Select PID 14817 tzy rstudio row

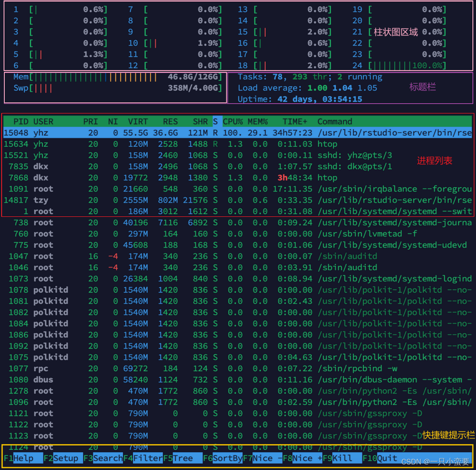pyautogui.click(x=238, y=200)
